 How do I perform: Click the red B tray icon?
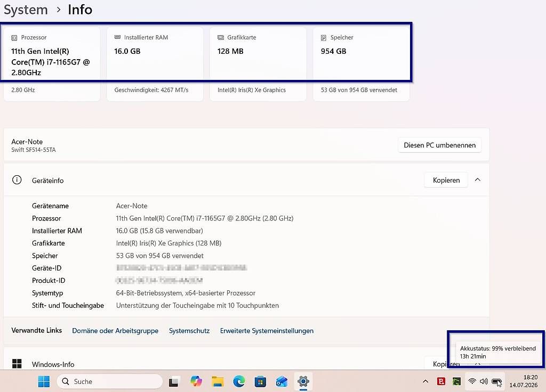(x=441, y=381)
